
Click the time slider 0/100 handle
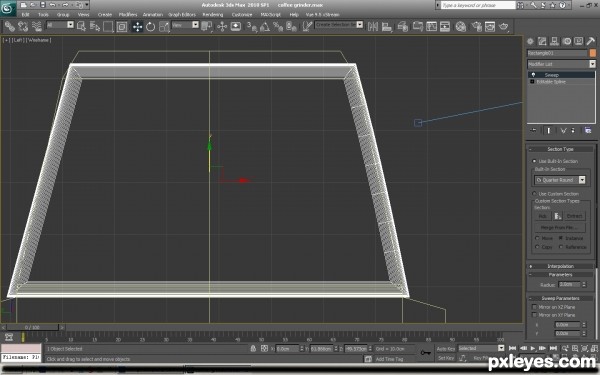(x=33, y=328)
